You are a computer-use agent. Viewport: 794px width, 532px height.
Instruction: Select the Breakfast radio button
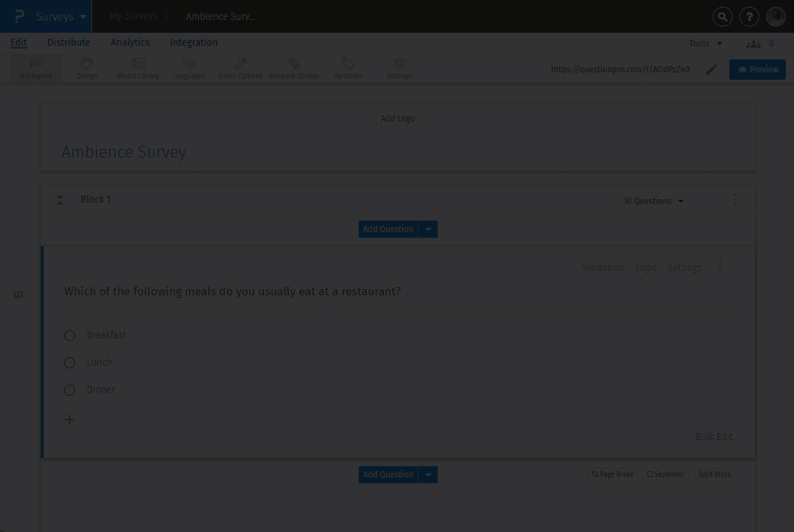point(70,336)
